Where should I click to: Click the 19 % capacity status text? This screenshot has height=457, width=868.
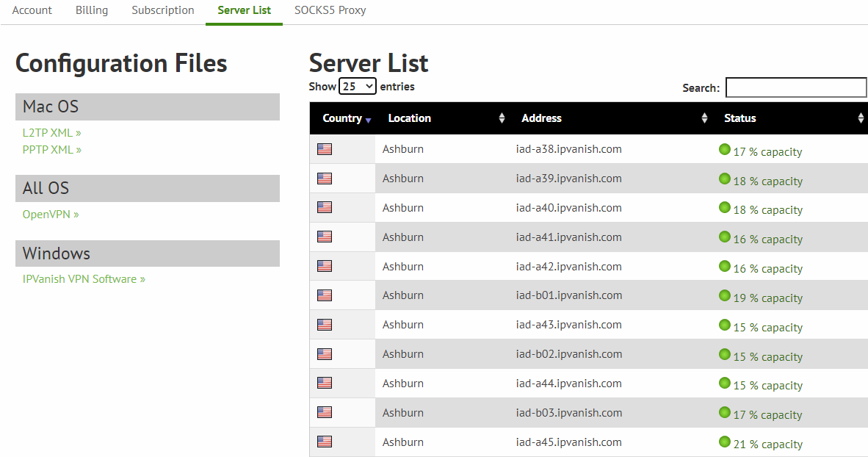(768, 298)
